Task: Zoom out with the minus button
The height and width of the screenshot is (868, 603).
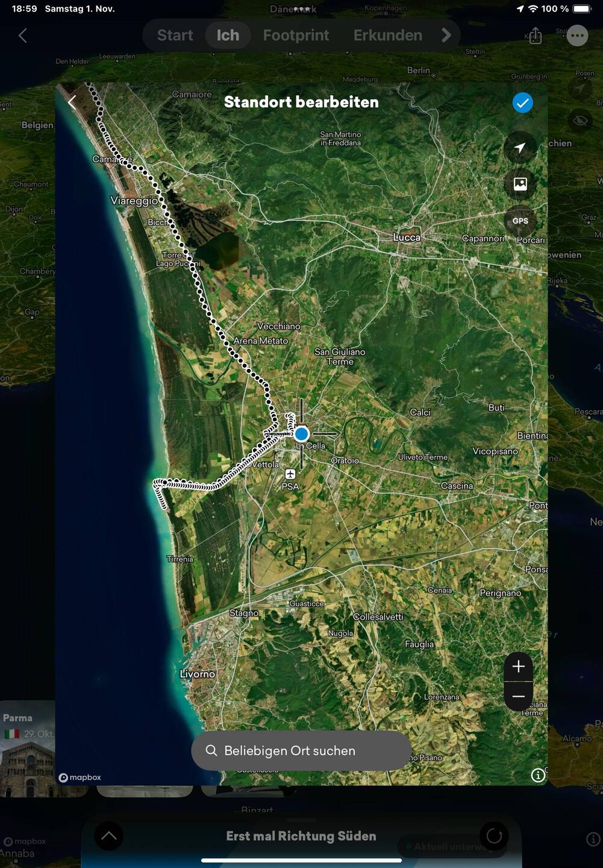Action: (x=518, y=696)
